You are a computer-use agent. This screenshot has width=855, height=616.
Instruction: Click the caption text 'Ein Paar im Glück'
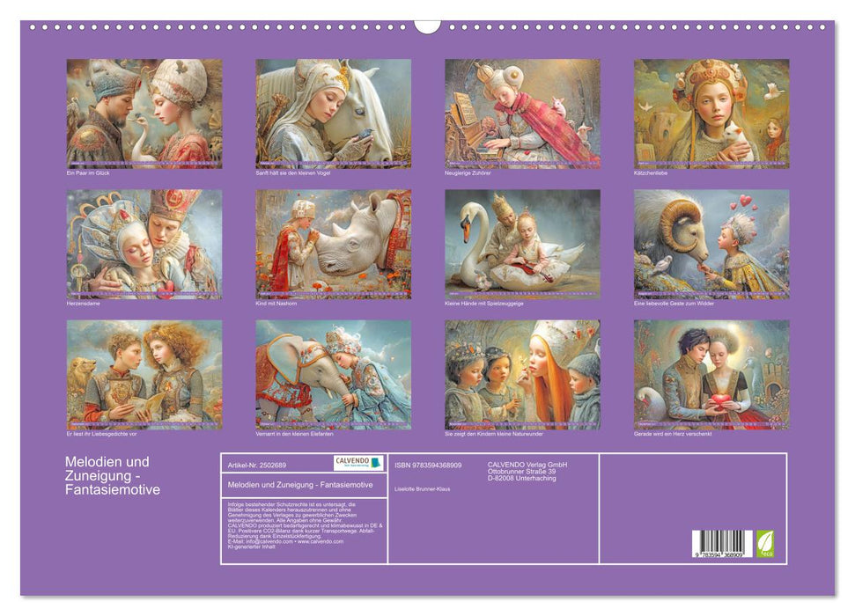pyautogui.click(x=88, y=173)
